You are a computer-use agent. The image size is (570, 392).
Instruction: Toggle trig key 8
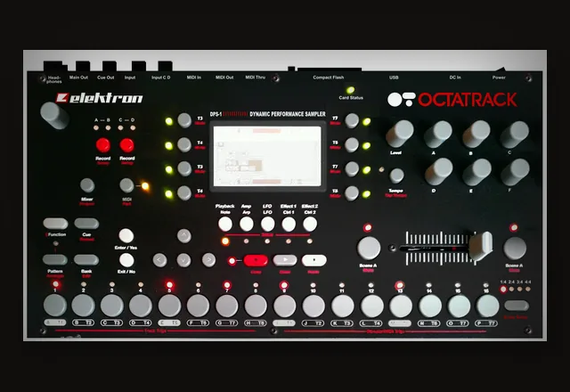[256, 306]
